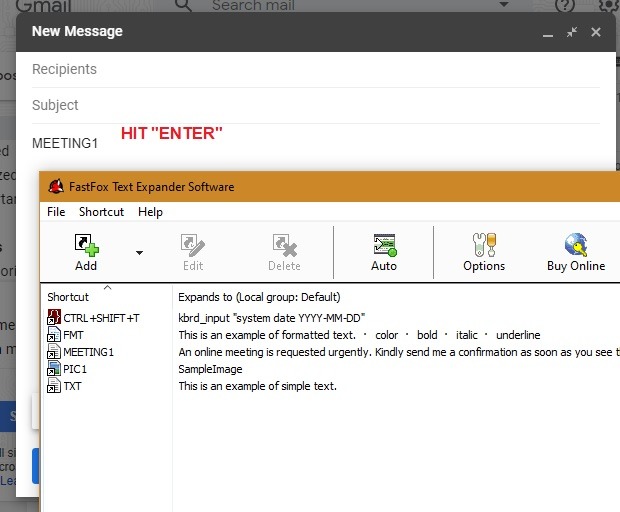Toggle full-screen for New Message compose
620x512 pixels.
[x=572, y=32]
